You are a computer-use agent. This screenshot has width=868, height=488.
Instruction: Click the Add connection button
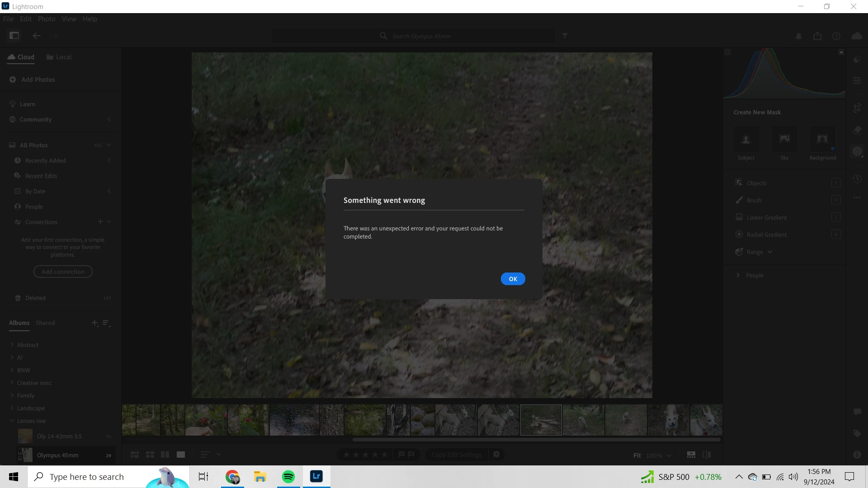tap(63, 272)
